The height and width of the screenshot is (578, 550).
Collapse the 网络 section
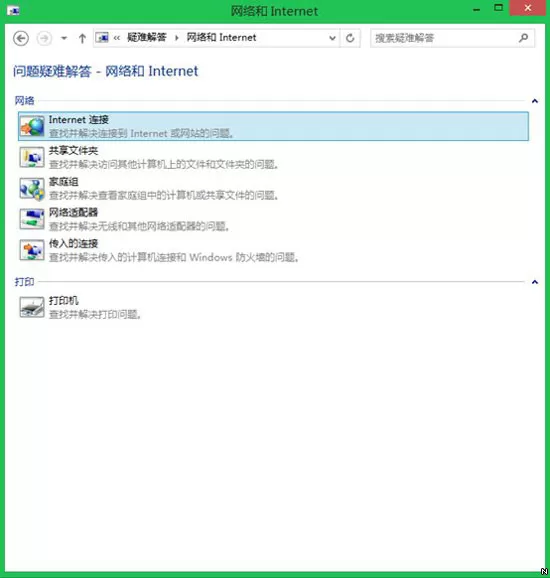coord(535,101)
